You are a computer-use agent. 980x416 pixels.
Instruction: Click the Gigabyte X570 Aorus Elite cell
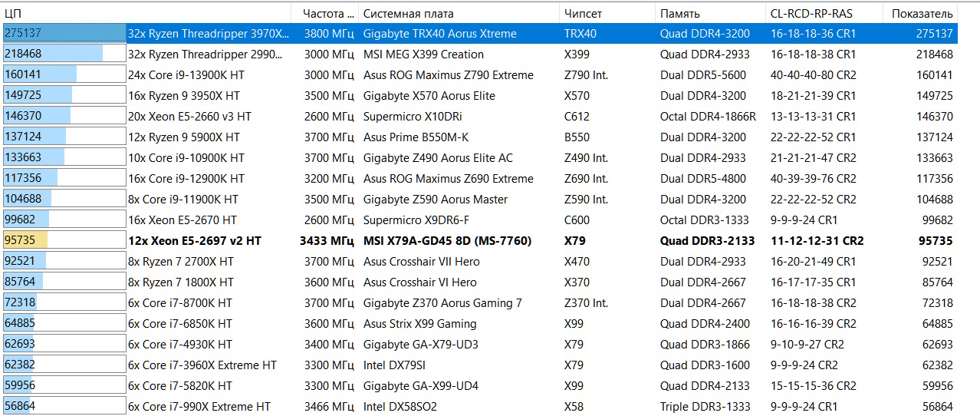pos(429,96)
